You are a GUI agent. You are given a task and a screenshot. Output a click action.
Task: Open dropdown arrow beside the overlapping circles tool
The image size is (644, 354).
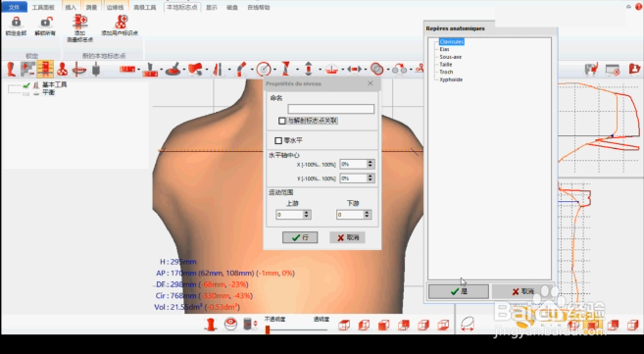click(x=387, y=70)
